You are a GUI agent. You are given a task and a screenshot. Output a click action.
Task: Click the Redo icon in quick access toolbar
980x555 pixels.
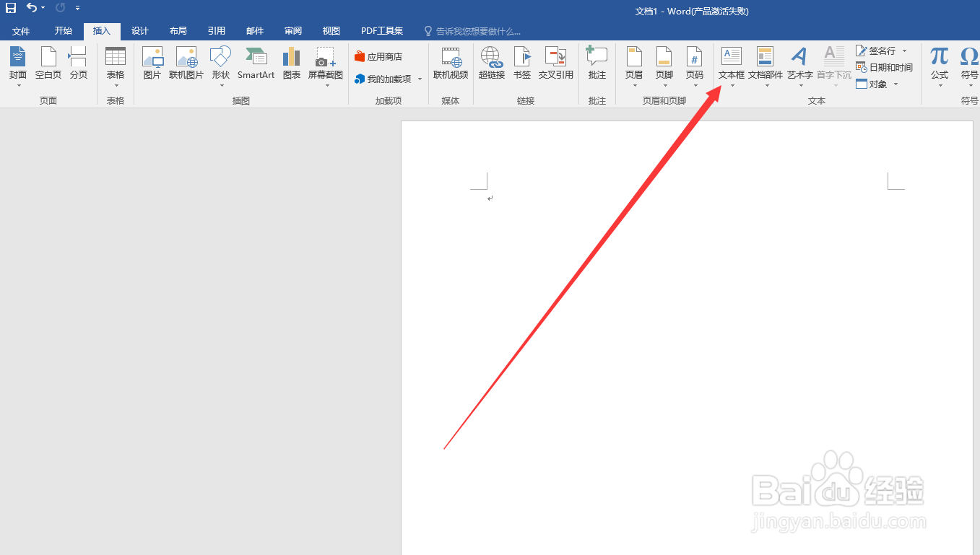coord(60,8)
